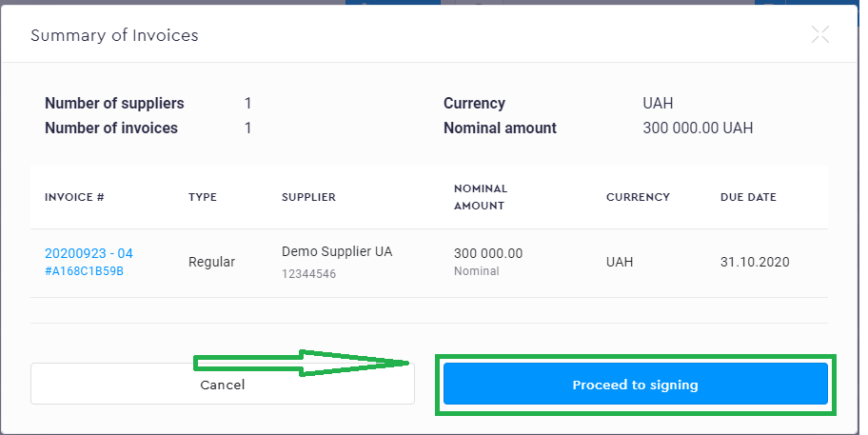Click the Number of suppliers label
The height and width of the screenshot is (435, 868).
(x=114, y=103)
